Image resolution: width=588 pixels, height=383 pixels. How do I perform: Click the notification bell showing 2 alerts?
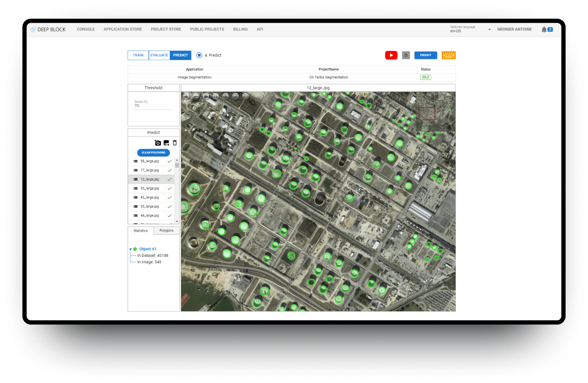tap(544, 29)
